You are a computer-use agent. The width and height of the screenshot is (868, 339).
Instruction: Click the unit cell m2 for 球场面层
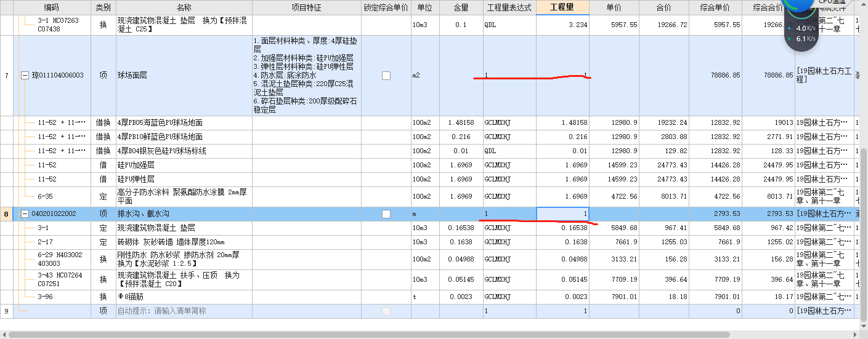425,76
